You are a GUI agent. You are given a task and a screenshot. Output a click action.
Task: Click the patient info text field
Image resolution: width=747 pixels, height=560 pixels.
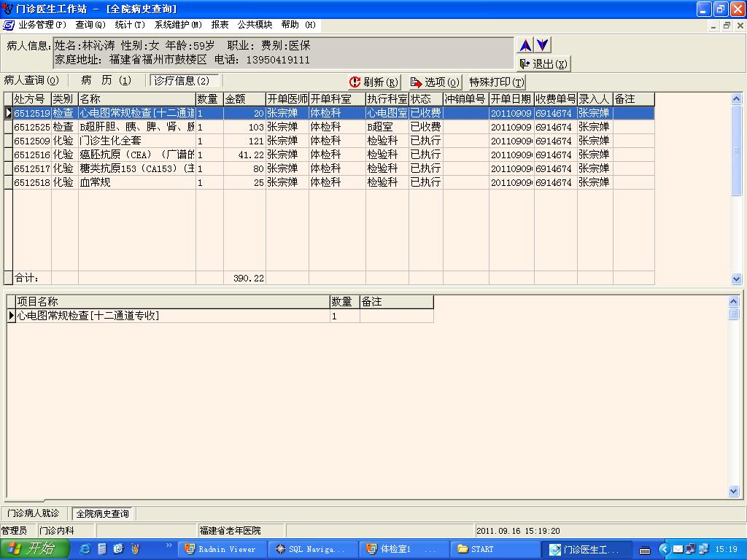(284, 52)
